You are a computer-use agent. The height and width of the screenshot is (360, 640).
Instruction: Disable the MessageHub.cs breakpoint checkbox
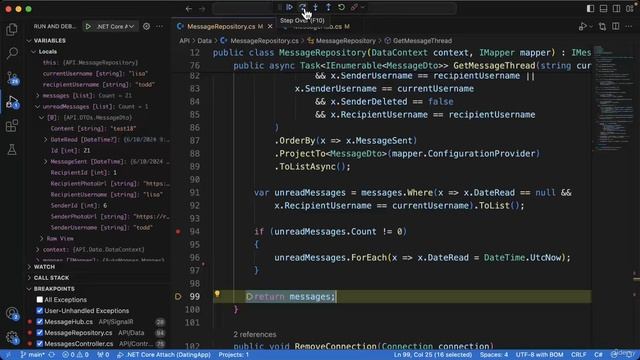[x=40, y=322]
